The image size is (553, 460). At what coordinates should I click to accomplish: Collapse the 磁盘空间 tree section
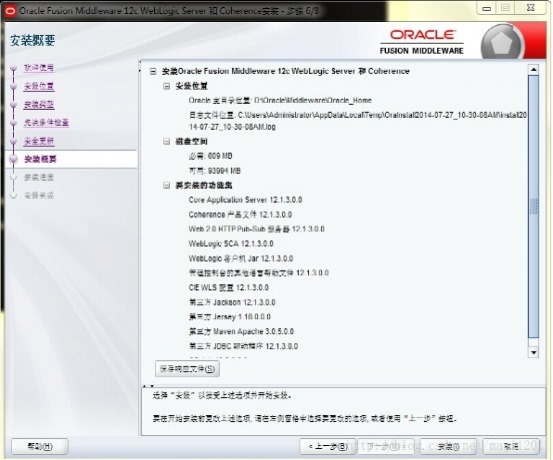166,141
